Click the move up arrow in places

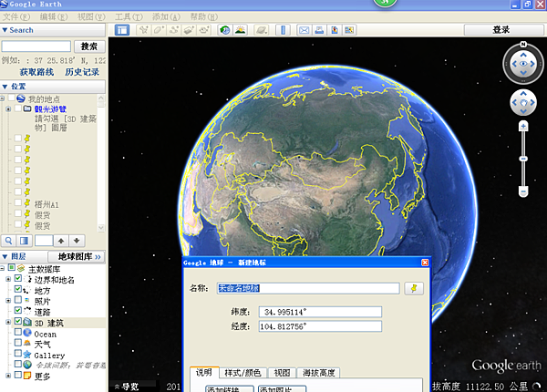click(x=61, y=241)
